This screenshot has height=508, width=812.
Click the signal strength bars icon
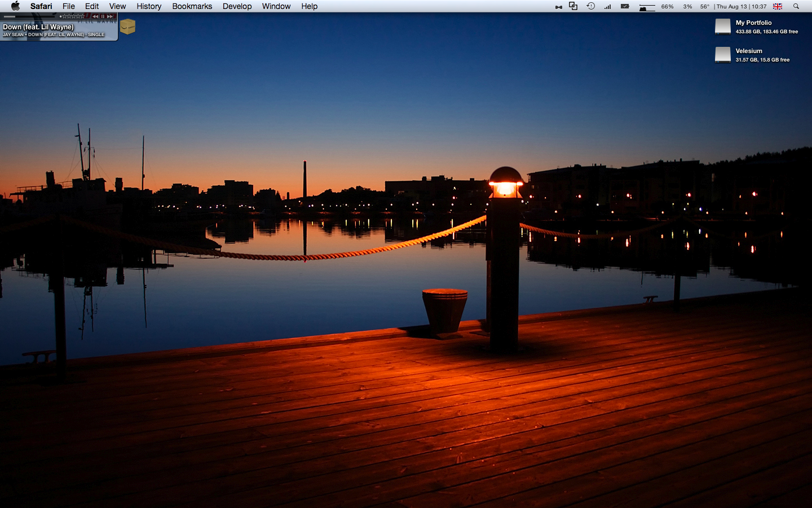[x=608, y=7]
